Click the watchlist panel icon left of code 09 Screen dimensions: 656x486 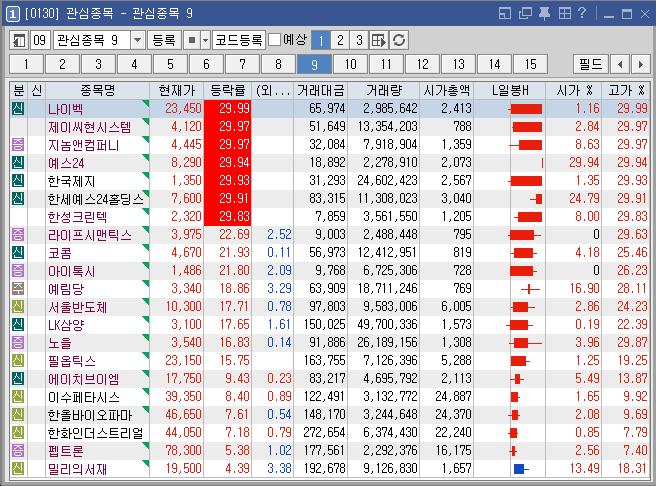19,40
